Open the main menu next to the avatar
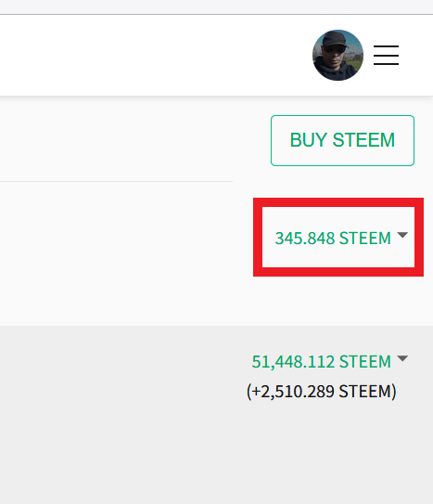The width and height of the screenshot is (433, 504). tap(386, 56)
